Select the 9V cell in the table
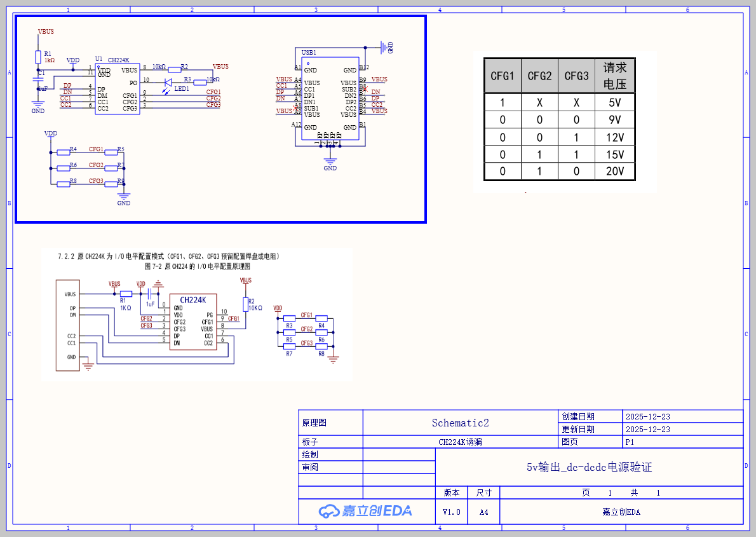The width and height of the screenshot is (756, 537). 615,119
